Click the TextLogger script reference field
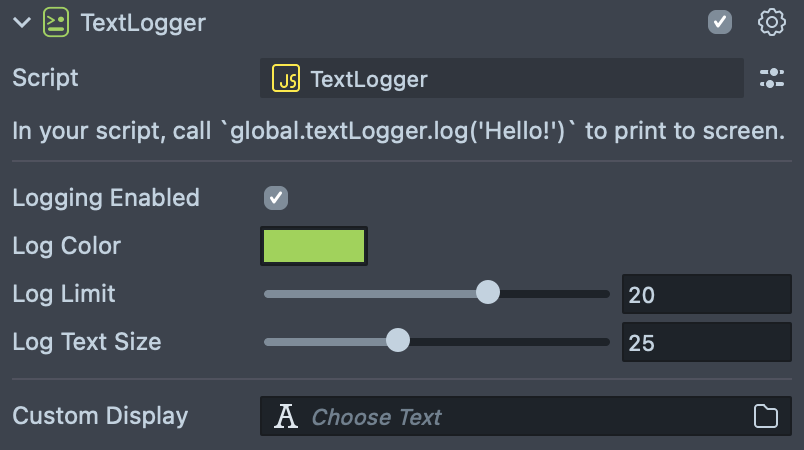The image size is (804, 450). (500, 79)
